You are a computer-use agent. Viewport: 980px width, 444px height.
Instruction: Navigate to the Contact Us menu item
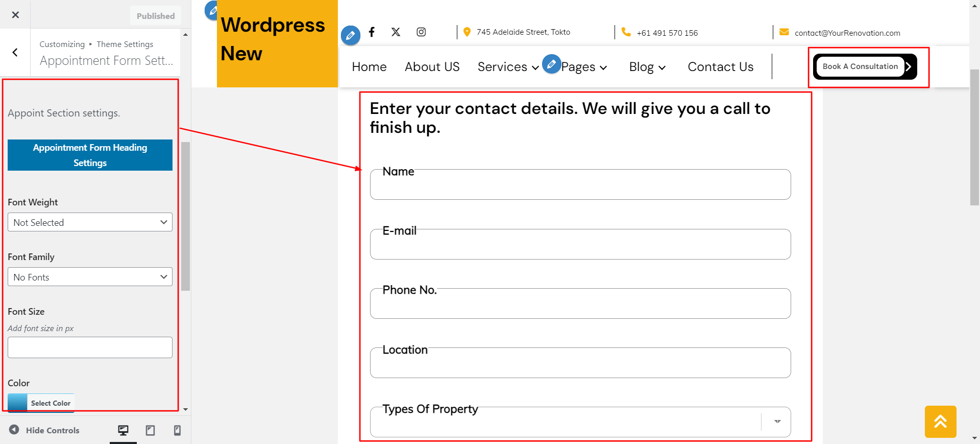(x=720, y=67)
